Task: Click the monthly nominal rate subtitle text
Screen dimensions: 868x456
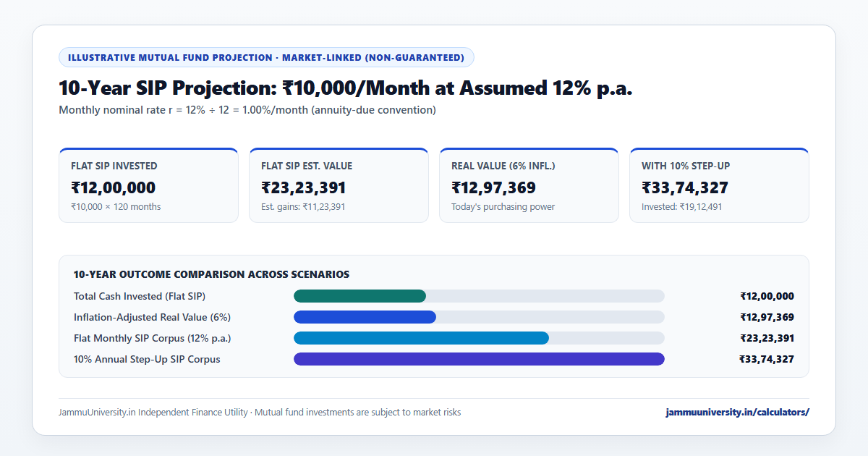Action: click(x=247, y=110)
